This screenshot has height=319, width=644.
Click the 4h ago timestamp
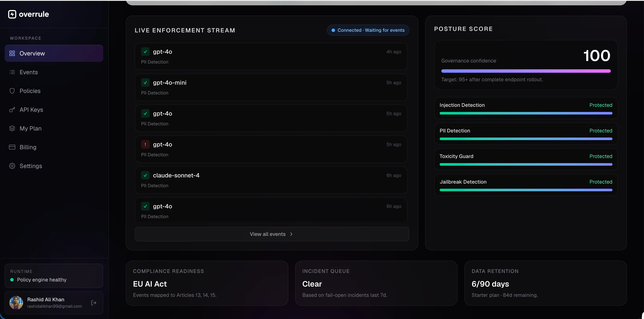[394, 52]
